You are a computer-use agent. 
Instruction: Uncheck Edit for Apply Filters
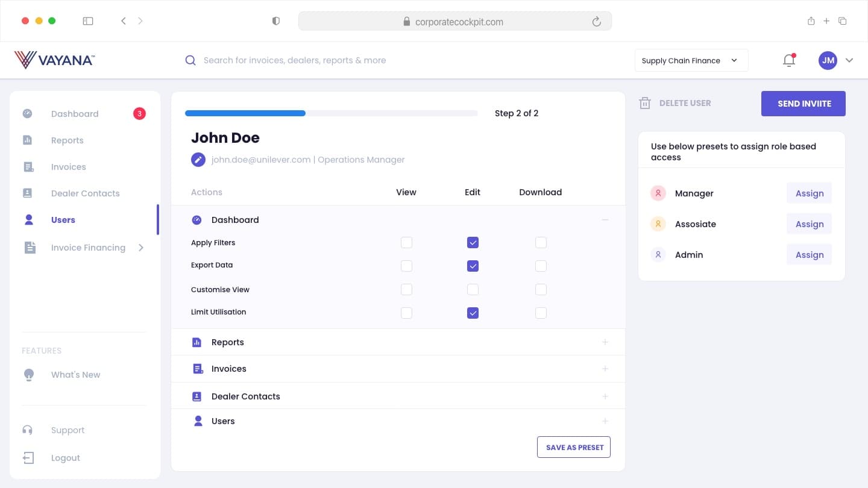pyautogui.click(x=473, y=243)
